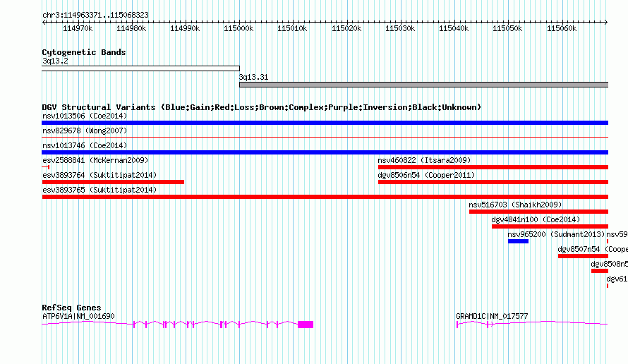Click the right arrowhead of the ruler

606,22
